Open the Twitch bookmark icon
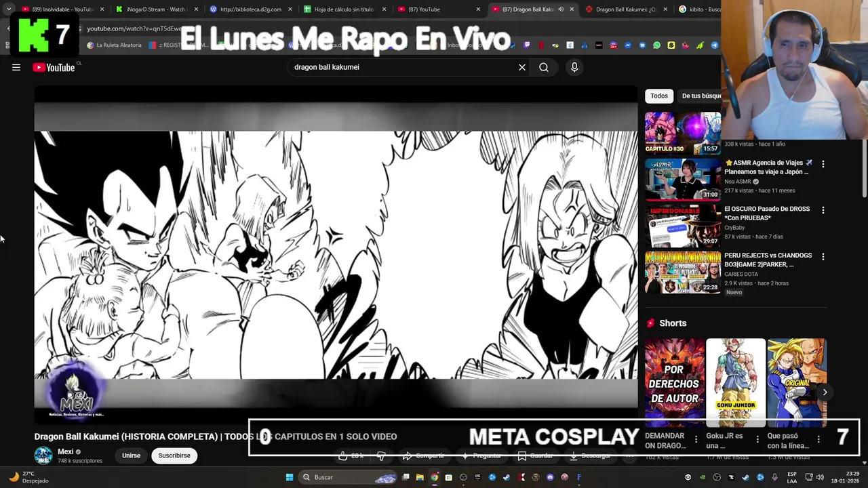 click(527, 45)
